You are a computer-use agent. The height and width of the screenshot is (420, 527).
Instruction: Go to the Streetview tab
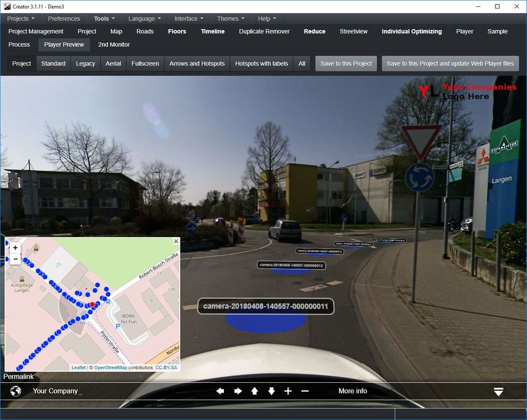click(353, 31)
